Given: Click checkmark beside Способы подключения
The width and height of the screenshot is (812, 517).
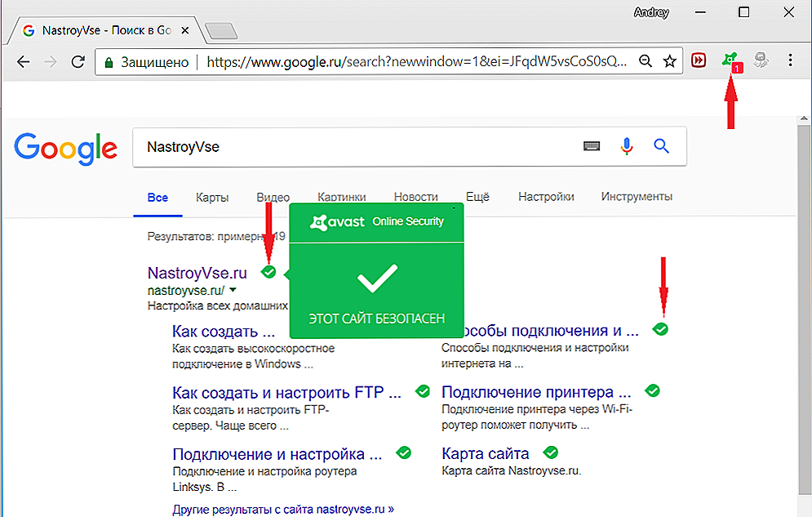Looking at the screenshot, I should [660, 329].
